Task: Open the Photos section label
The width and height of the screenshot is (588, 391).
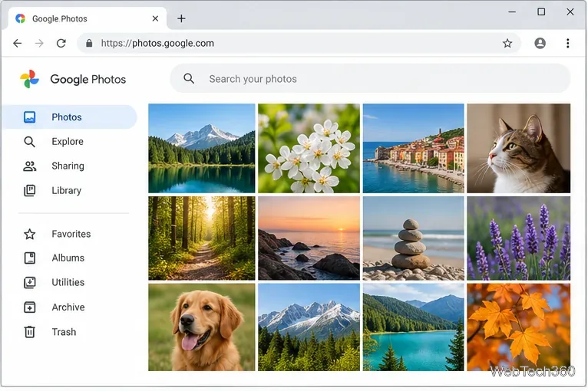Action: coord(67,117)
